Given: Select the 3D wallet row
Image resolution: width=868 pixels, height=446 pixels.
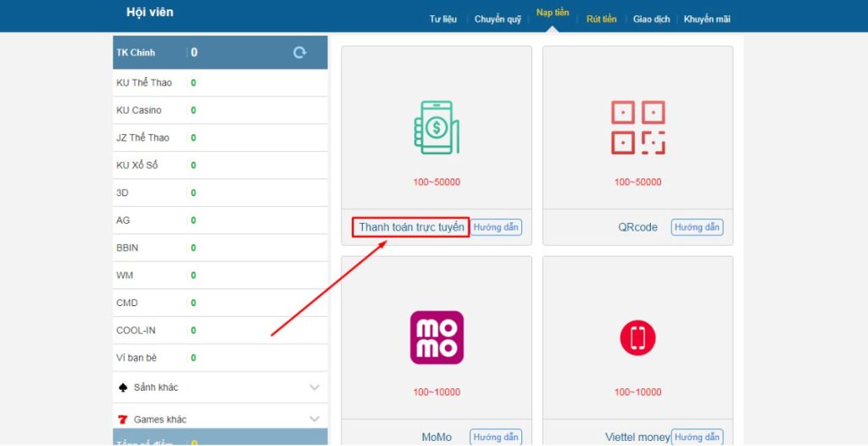Looking at the screenshot, I should (x=220, y=192).
